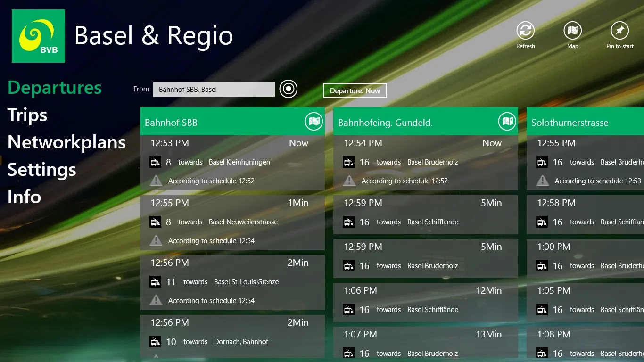644x362 pixels.
Task: Open the Networkplans section
Action: pyautogui.click(x=66, y=142)
